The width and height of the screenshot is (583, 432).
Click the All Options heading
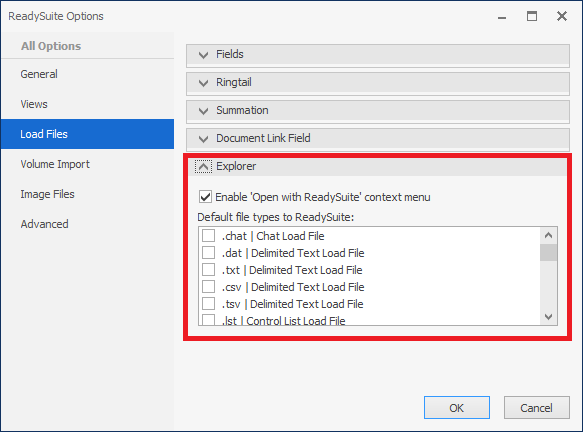point(51,46)
